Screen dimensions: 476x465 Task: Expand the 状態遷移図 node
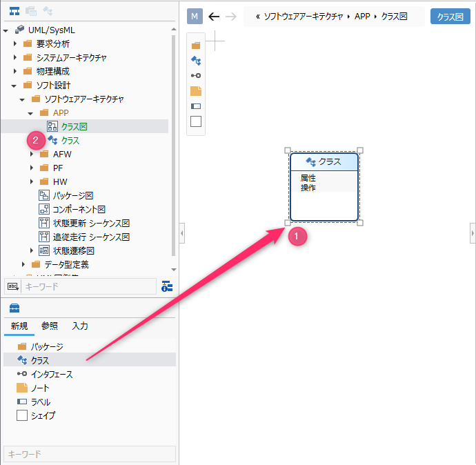click(32, 250)
